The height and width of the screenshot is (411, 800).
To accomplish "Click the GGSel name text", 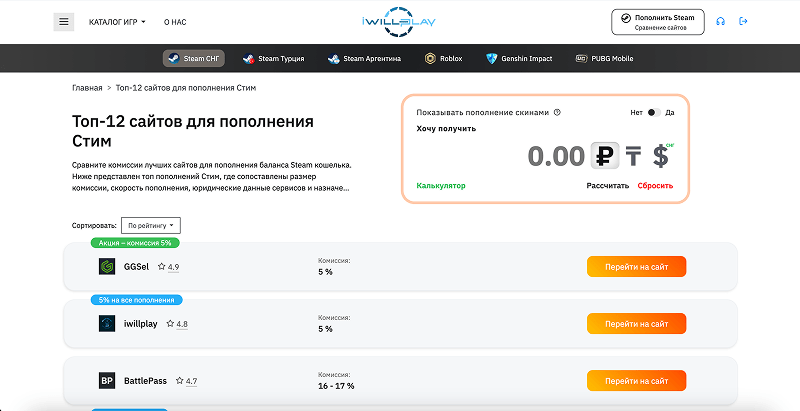I will pos(136,267).
